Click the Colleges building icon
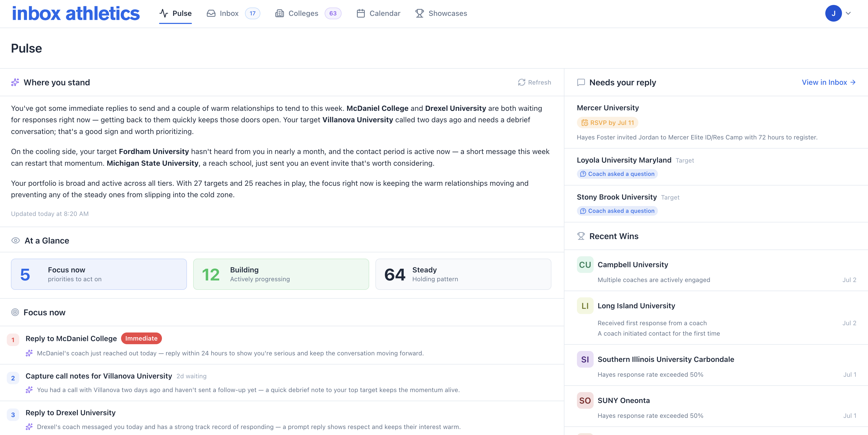 pyautogui.click(x=279, y=14)
